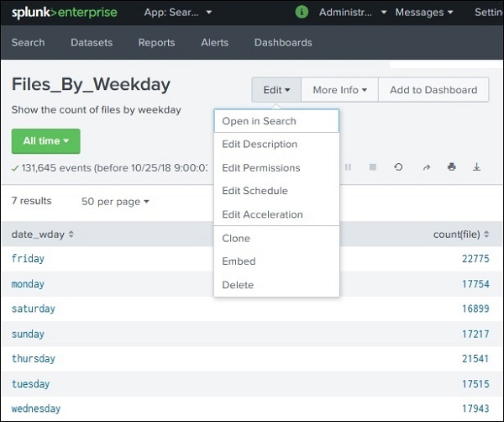Click the share arrow icon
The height and width of the screenshot is (422, 504).
tap(426, 167)
